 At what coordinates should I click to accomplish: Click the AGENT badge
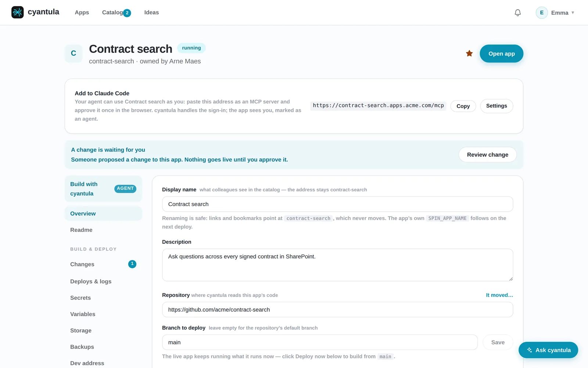point(125,188)
